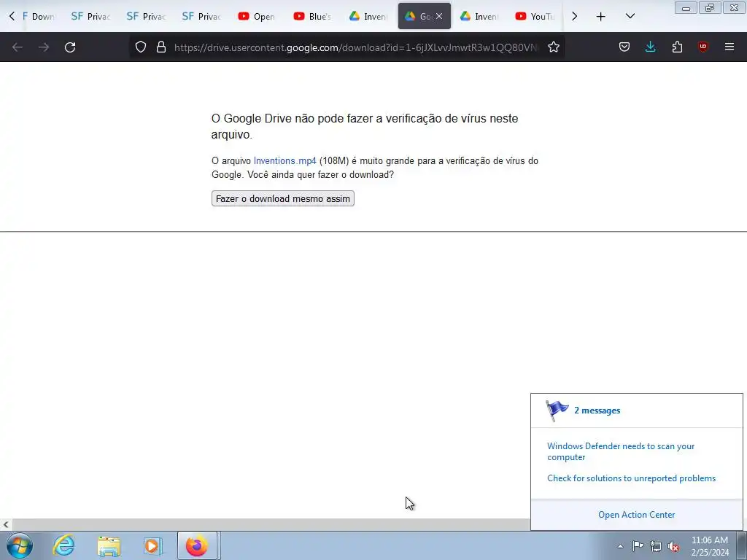
Task: Open Windows Explorer from taskbar
Action: click(x=109, y=545)
